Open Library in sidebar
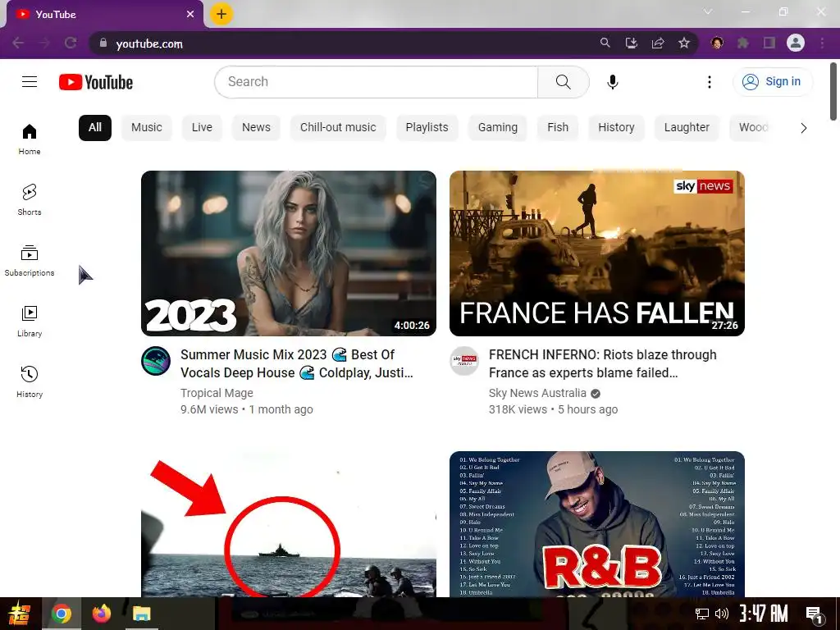 click(30, 321)
